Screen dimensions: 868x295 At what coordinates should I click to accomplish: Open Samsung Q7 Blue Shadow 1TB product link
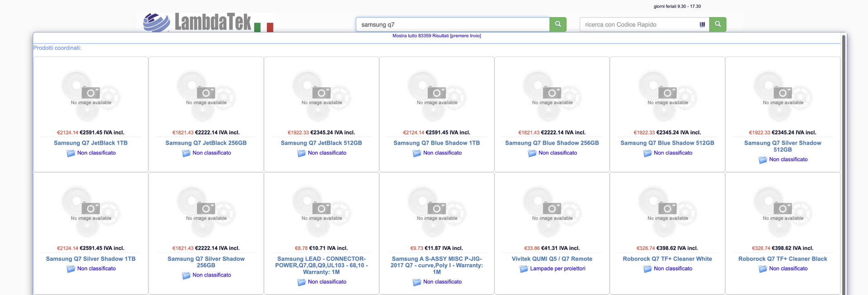click(x=437, y=143)
